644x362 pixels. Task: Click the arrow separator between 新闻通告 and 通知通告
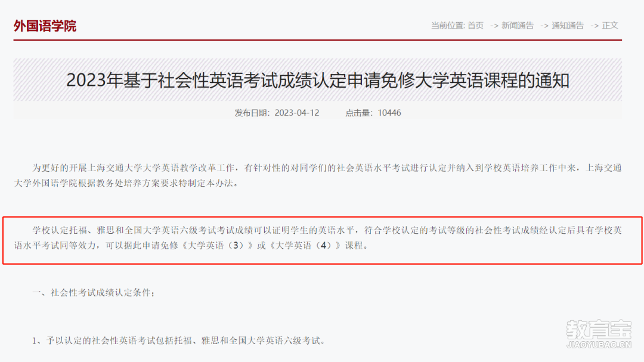pos(544,26)
